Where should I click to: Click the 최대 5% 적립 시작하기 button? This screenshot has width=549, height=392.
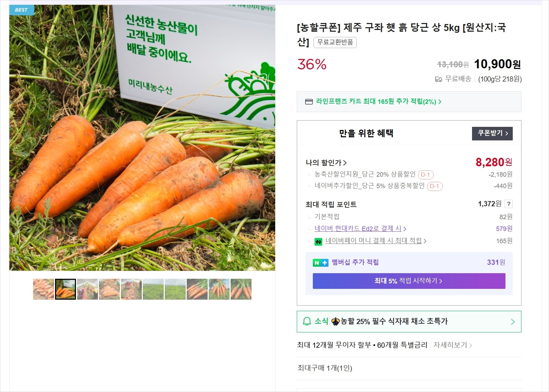point(409,281)
